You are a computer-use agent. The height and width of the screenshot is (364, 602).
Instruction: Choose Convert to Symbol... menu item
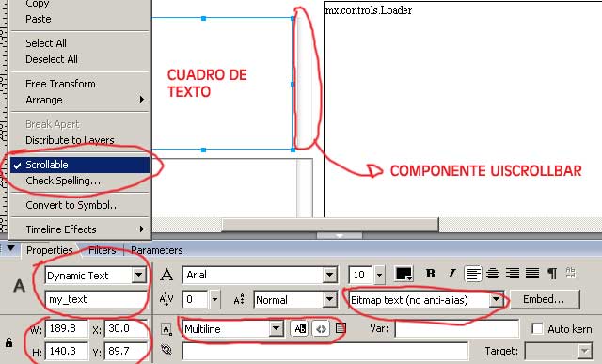79,205
